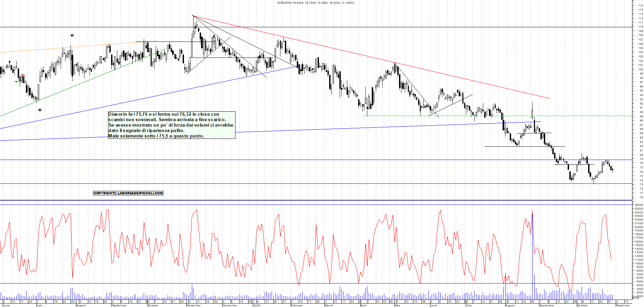Click the September label at right side
This screenshot has width=644, height=307.
(547, 305)
